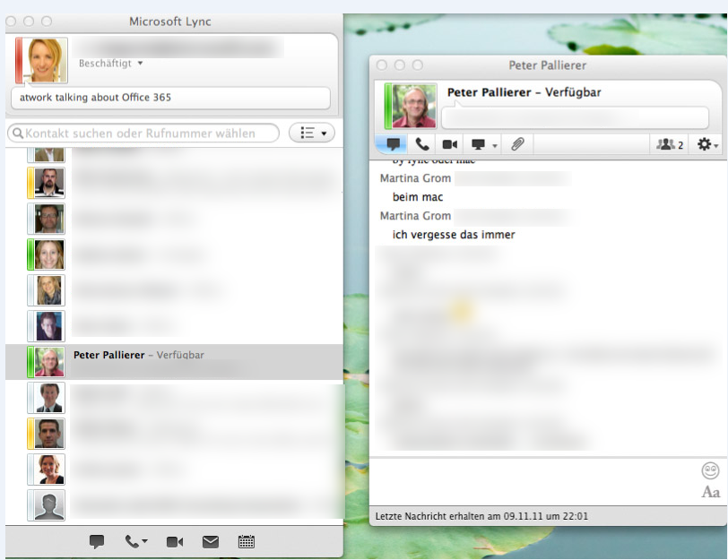Open the conversation gear options menu

pos(707,144)
